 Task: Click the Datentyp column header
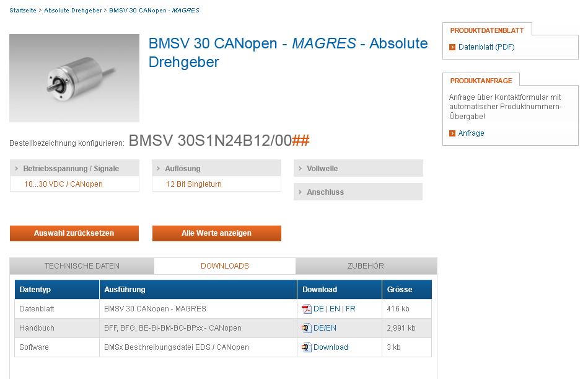[x=57, y=289]
